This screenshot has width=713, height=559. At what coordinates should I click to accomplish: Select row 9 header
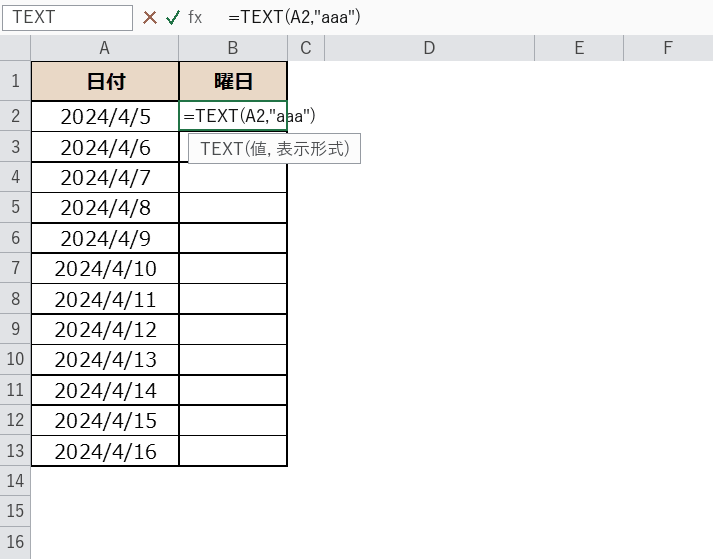click(x=15, y=329)
